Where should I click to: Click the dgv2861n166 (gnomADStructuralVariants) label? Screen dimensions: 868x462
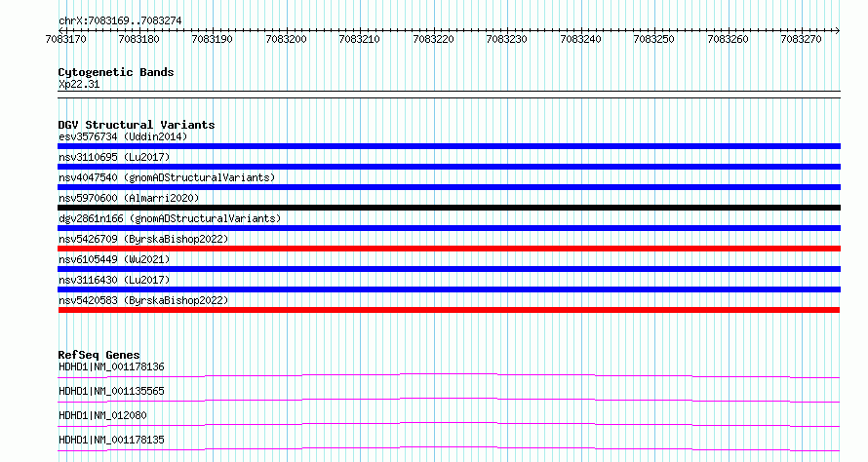pos(170,218)
